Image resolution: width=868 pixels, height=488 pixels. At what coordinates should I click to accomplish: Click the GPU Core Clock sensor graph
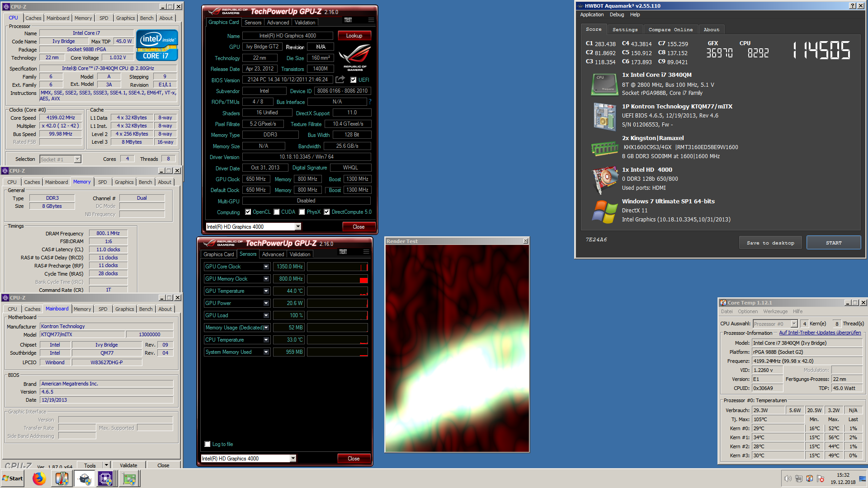[x=337, y=267]
